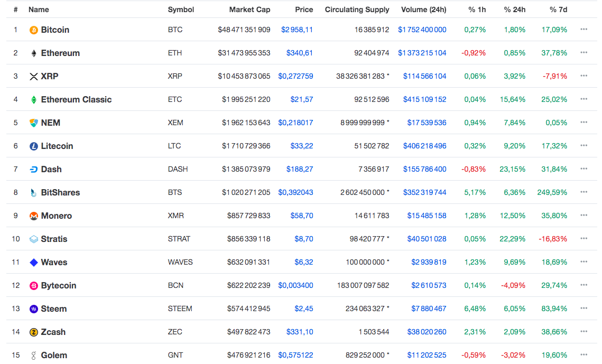The width and height of the screenshot is (602, 364).
Task: Open the three-dot menu in Golem row
Action: (x=584, y=355)
